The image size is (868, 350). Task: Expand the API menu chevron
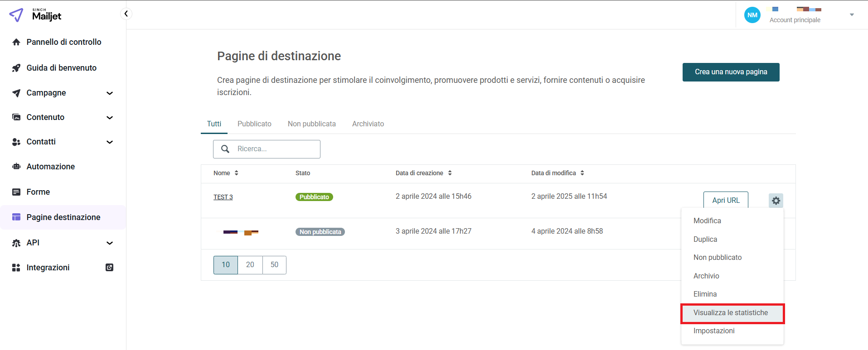coord(109,243)
